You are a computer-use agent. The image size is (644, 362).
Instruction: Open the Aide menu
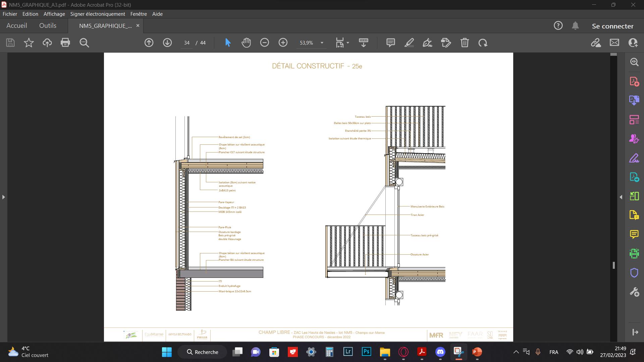click(157, 14)
